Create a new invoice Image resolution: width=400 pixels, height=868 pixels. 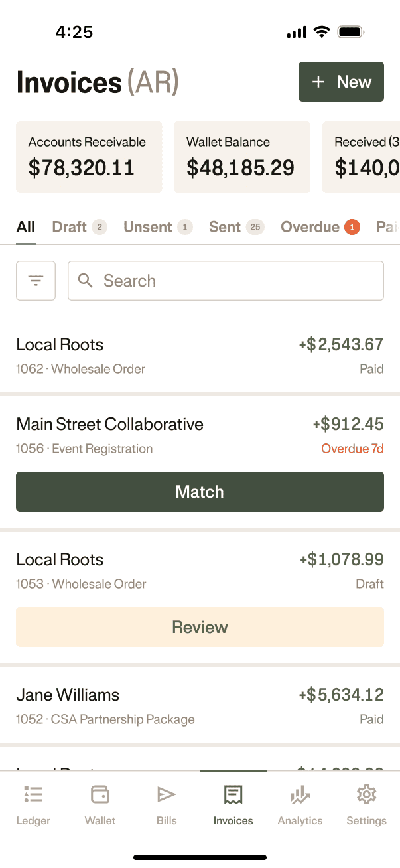(341, 82)
